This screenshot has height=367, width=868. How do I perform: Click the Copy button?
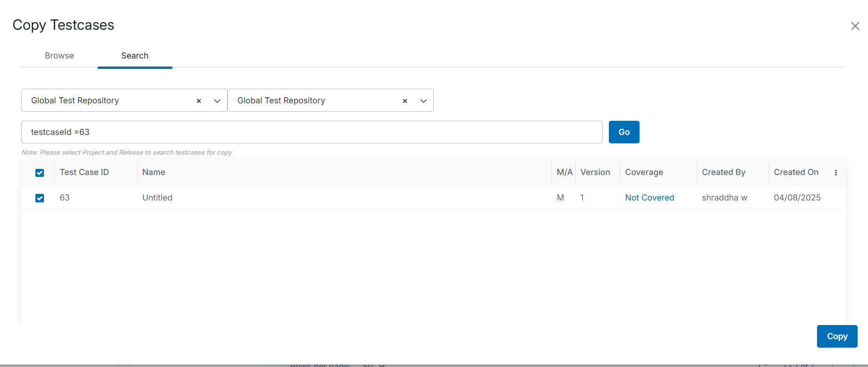click(x=836, y=336)
